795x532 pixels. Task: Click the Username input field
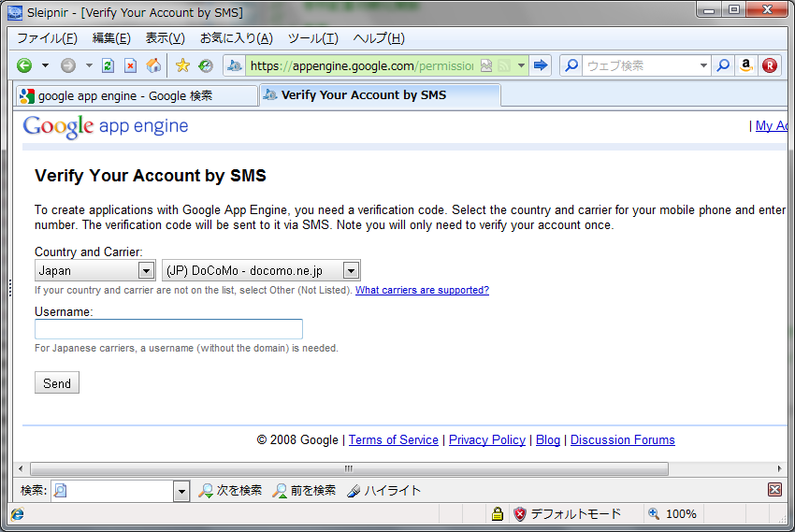169,329
